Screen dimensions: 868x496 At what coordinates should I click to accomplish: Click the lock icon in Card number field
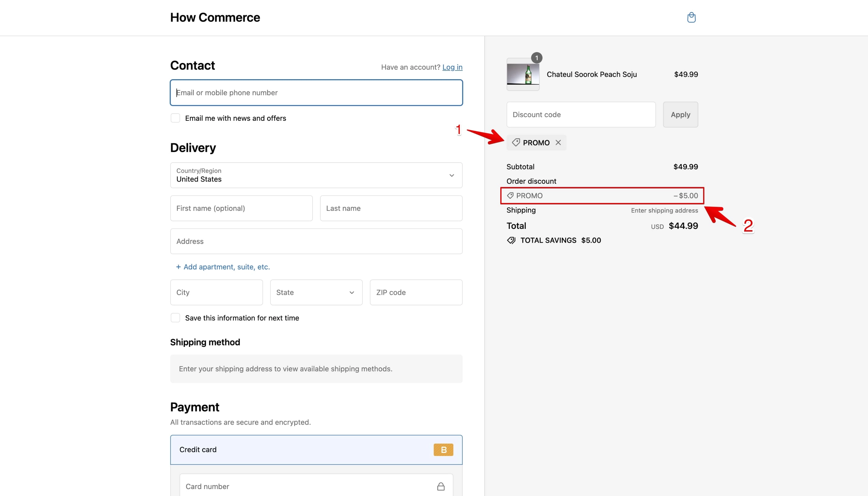click(440, 486)
